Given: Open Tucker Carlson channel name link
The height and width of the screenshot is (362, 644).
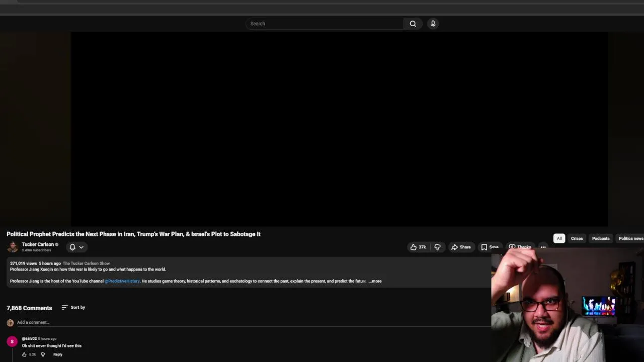Looking at the screenshot, I should [x=38, y=244].
